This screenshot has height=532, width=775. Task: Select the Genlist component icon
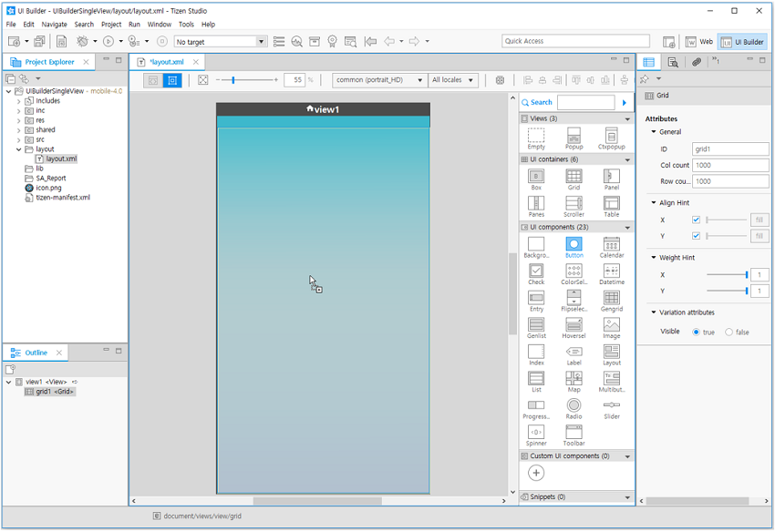tap(536, 325)
